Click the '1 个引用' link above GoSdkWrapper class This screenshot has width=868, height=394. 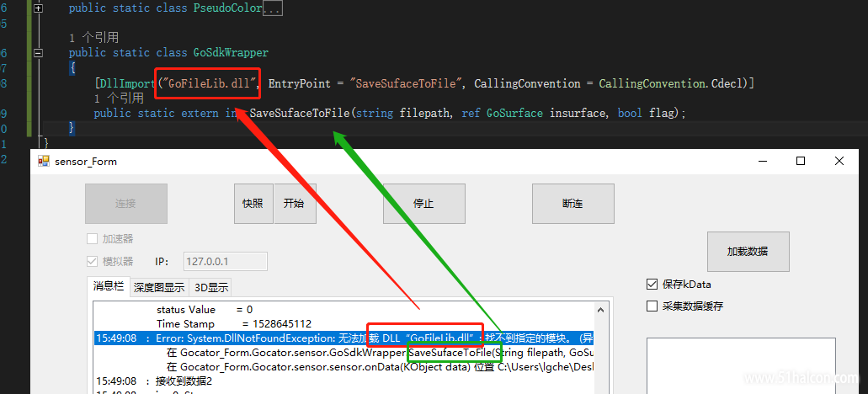coord(93,38)
